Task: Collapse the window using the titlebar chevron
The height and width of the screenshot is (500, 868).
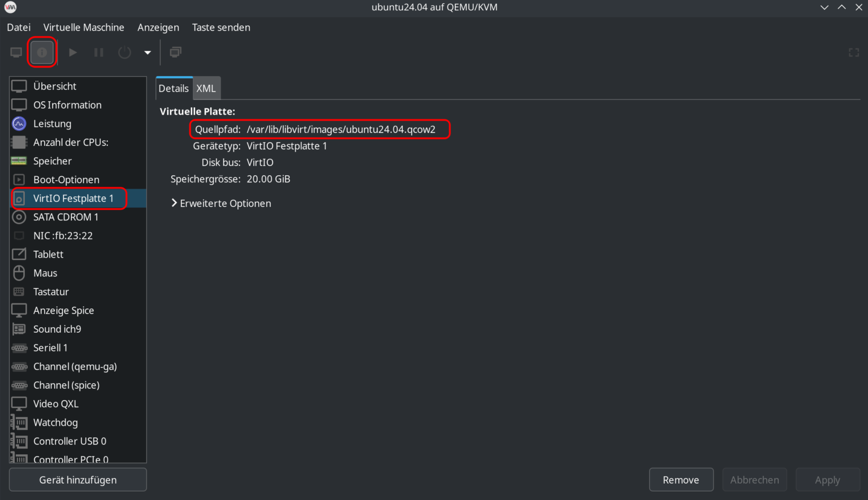Action: (x=824, y=7)
